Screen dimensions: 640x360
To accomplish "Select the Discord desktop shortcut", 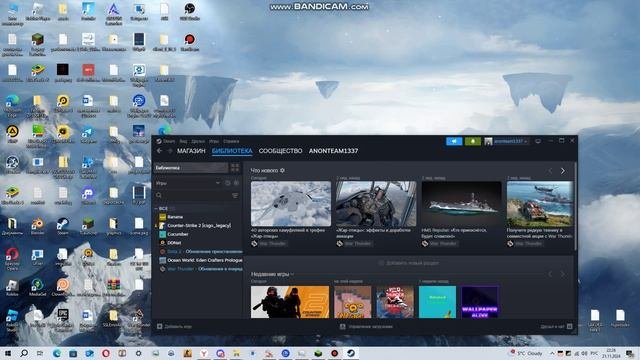I will [x=88, y=195].
